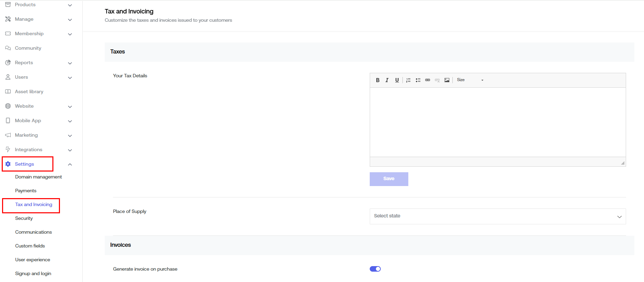Disable Generate invoice on purchase toggle
Screen dimensions: 644x282
click(375, 269)
